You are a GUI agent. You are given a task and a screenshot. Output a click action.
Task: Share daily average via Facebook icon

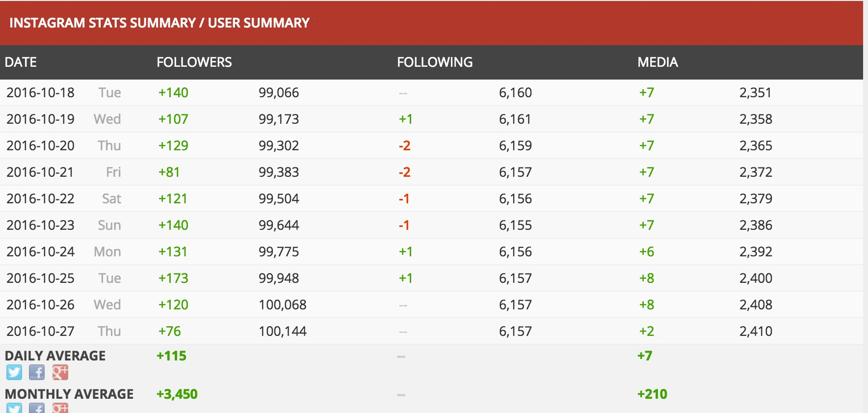tap(37, 372)
